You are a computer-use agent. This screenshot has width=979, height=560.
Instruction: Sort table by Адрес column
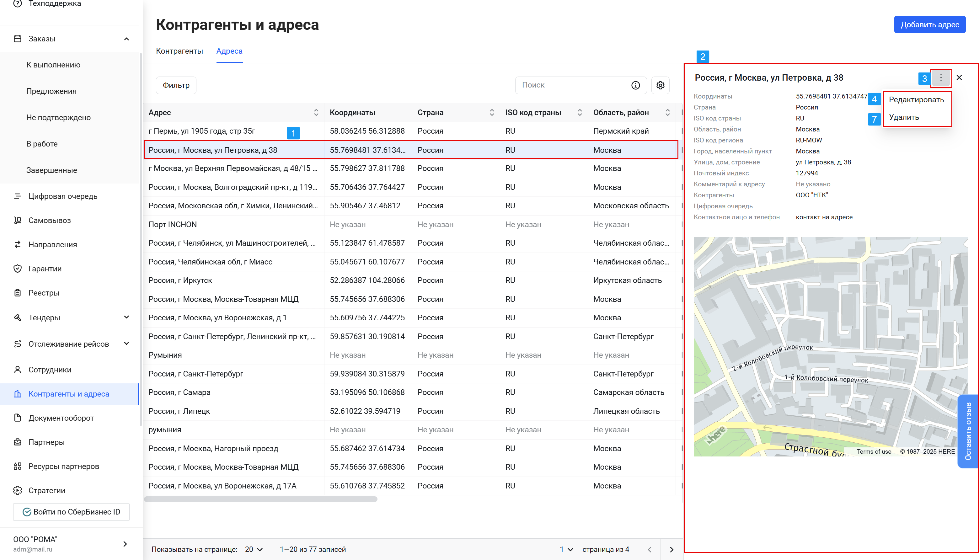coord(316,112)
